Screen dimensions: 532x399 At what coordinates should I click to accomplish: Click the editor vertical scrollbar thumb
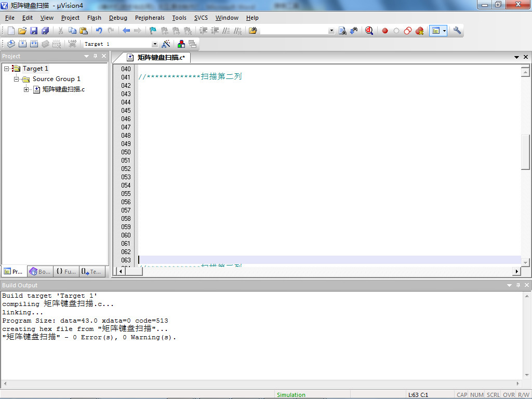(525, 152)
